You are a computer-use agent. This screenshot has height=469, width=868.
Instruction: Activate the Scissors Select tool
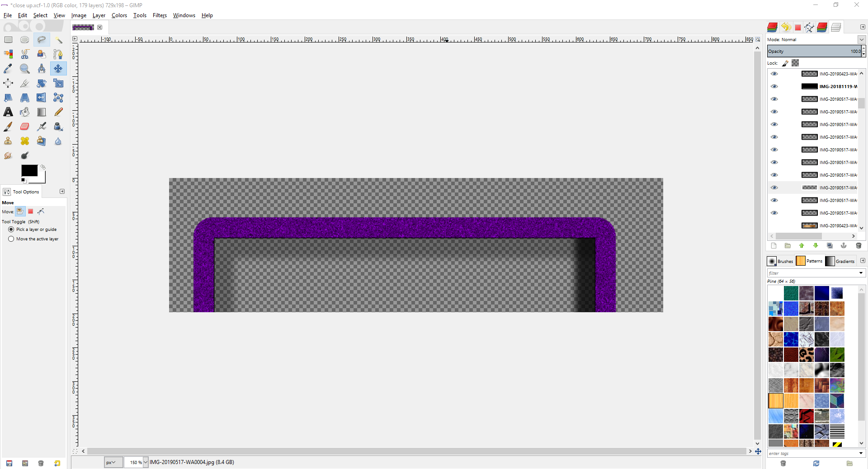point(25,54)
